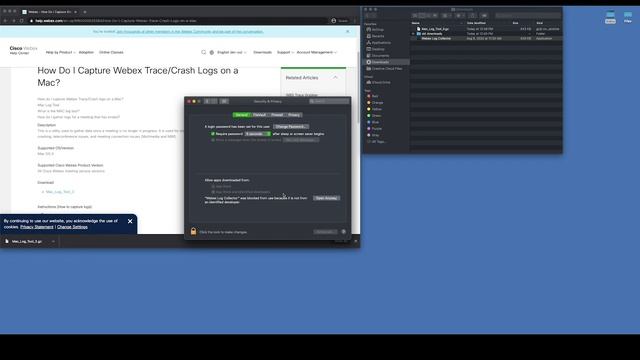Open the Downloads link in Webex header
Viewport: 640px width, 360px height.
tap(262, 52)
